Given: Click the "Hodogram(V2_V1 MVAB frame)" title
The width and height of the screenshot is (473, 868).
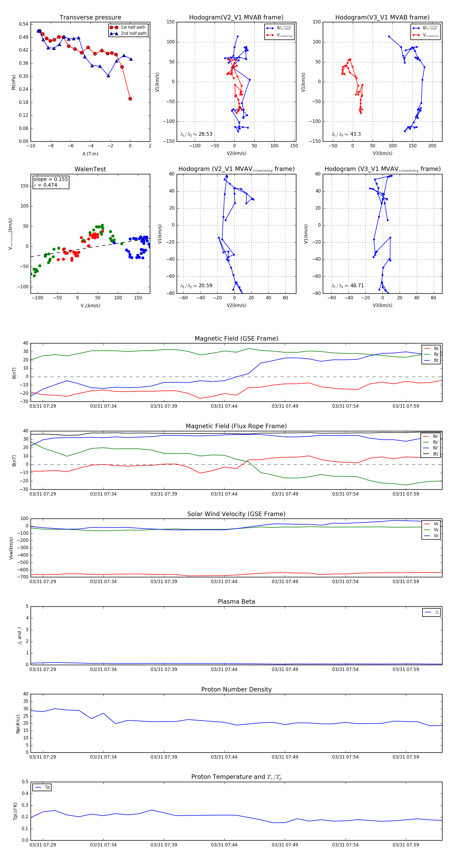Looking at the screenshot, I should (x=236, y=18).
